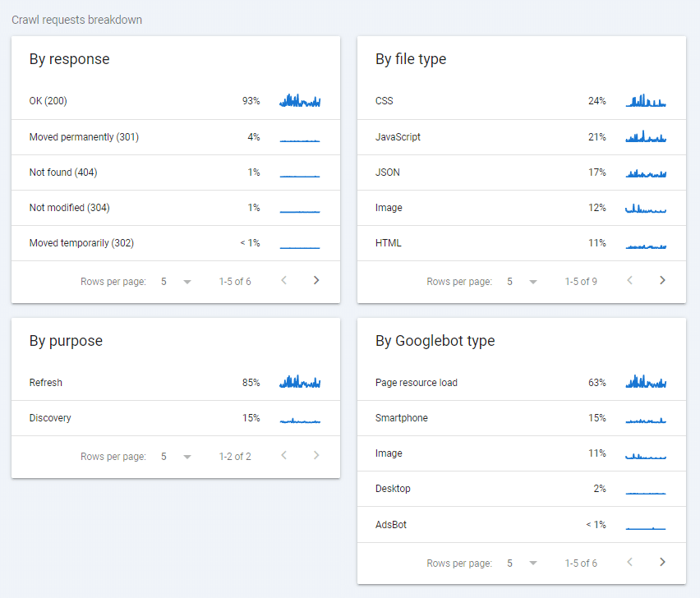Open rows per page dropdown in By purpose
The height and width of the screenshot is (598, 700).
click(177, 457)
